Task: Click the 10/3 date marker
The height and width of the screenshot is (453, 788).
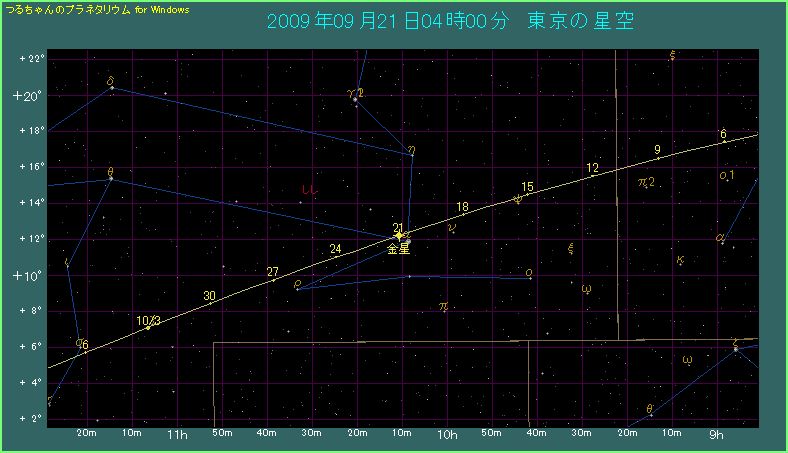Action: (147, 321)
